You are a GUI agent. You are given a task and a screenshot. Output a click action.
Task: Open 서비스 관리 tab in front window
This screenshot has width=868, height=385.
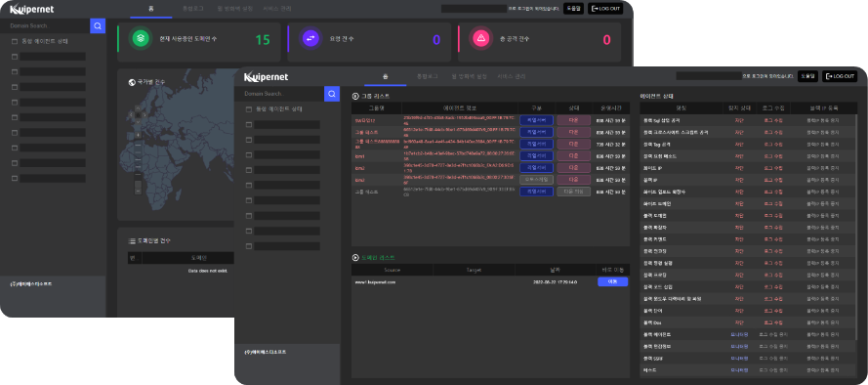click(x=512, y=76)
